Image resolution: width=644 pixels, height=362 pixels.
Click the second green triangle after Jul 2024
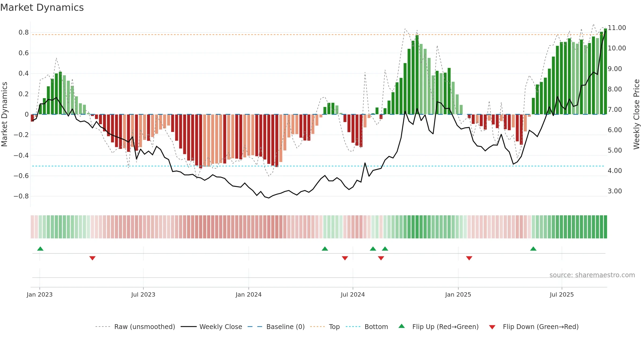(x=385, y=249)
